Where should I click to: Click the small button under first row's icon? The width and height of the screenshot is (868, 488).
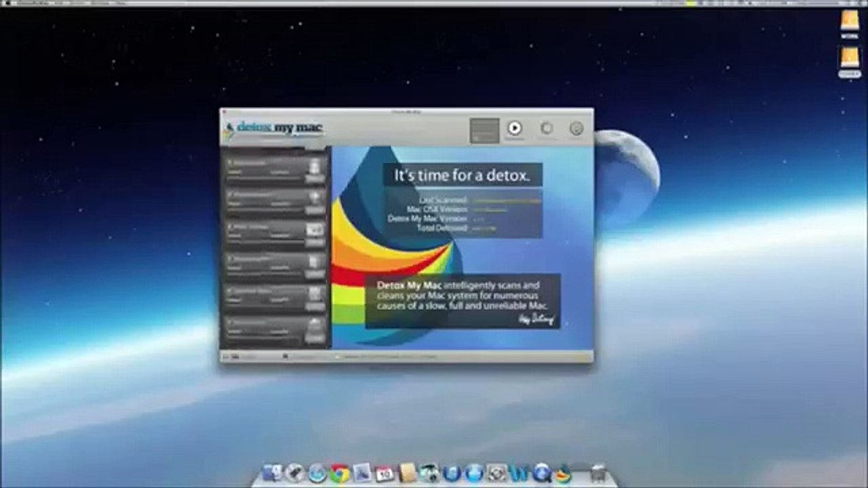(315, 179)
